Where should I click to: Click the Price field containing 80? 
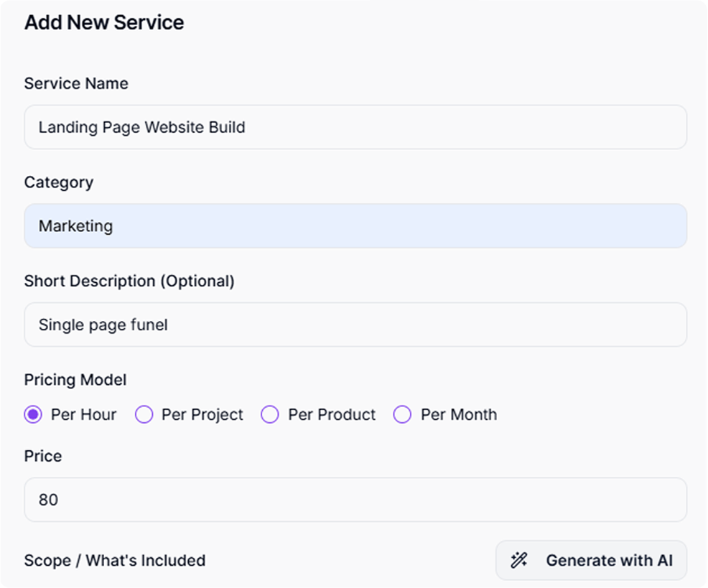tap(355, 500)
